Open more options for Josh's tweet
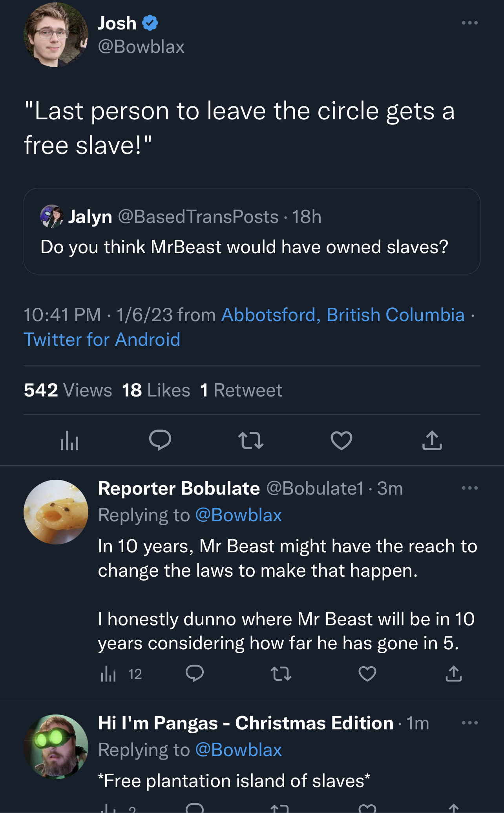The image size is (504, 813). tap(470, 23)
